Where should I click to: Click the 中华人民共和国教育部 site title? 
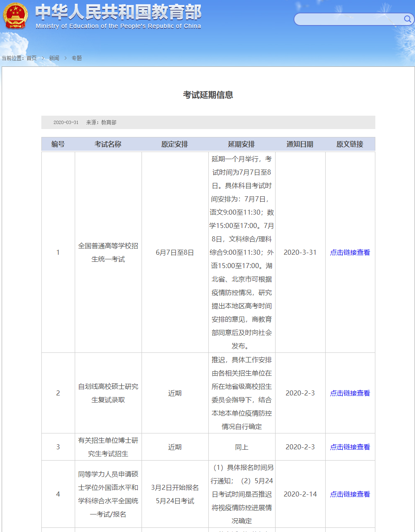point(118,13)
